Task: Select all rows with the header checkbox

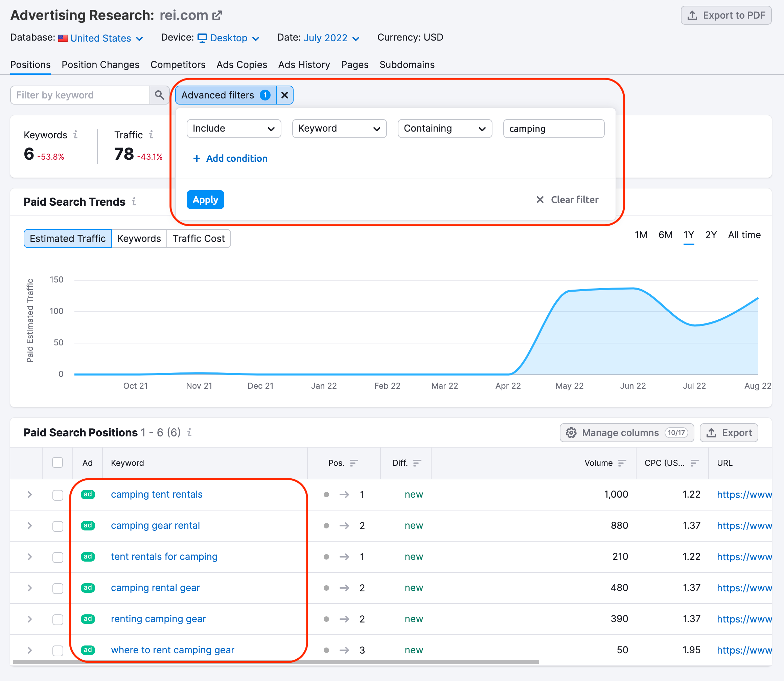Action: point(57,462)
